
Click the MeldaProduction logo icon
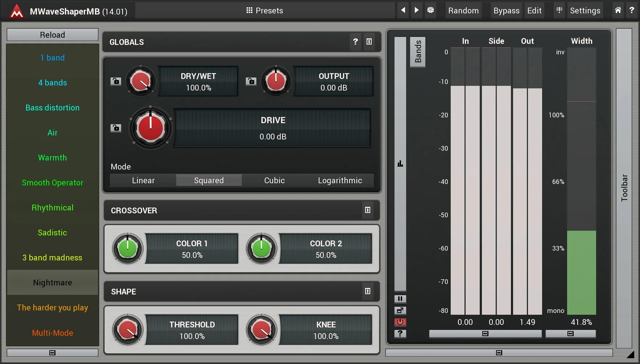tap(17, 11)
